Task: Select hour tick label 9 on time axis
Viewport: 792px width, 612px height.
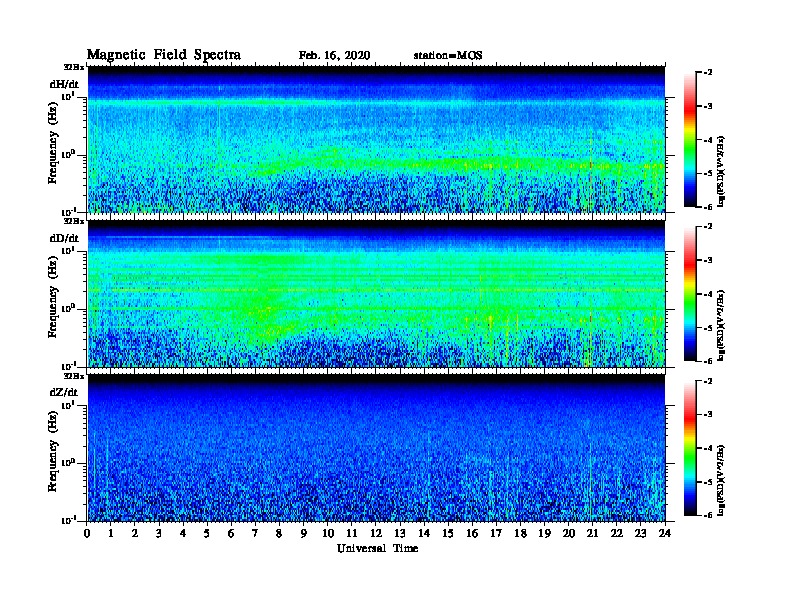Action: click(304, 533)
